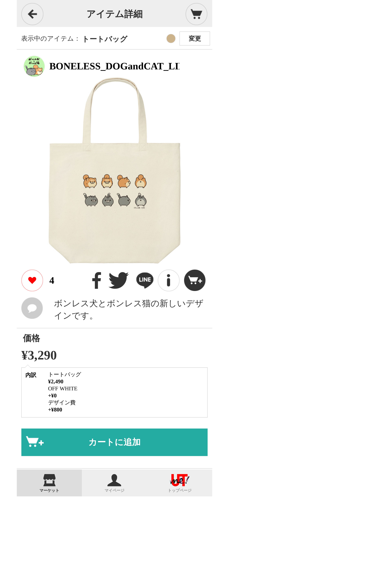The image size is (392, 578).
Task: Share item on Facebook
Action: click(x=96, y=280)
